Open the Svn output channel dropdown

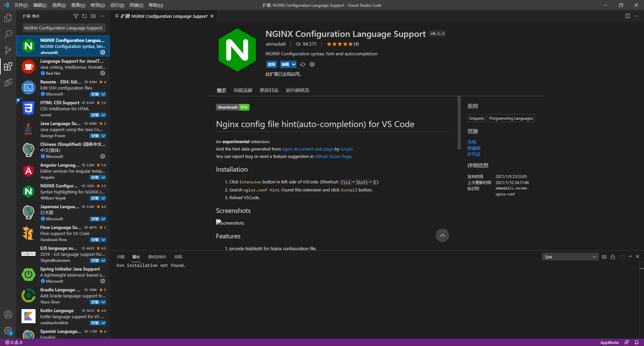tap(570, 257)
